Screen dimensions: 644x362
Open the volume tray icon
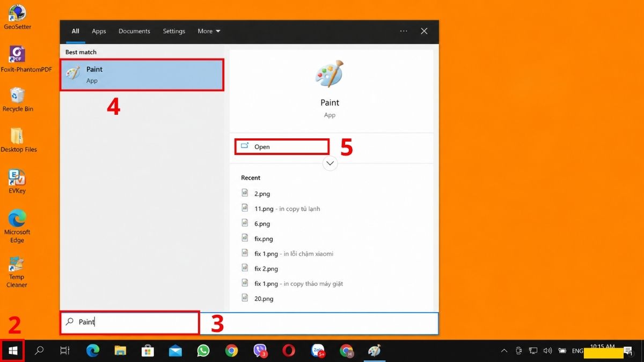547,351
